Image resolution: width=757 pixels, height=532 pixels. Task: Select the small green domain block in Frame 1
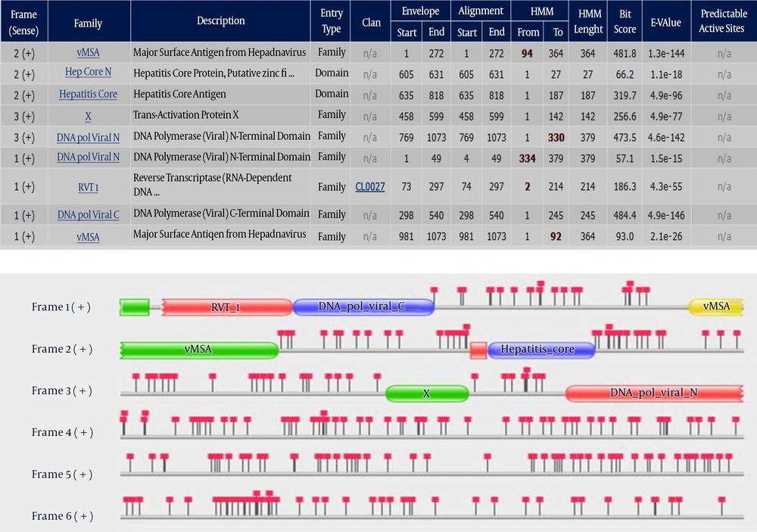pyautogui.click(x=135, y=307)
